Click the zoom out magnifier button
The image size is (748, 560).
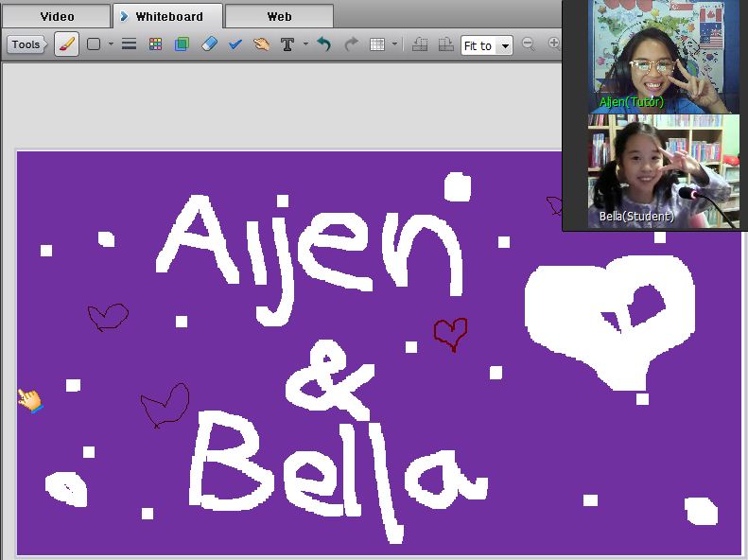point(529,44)
